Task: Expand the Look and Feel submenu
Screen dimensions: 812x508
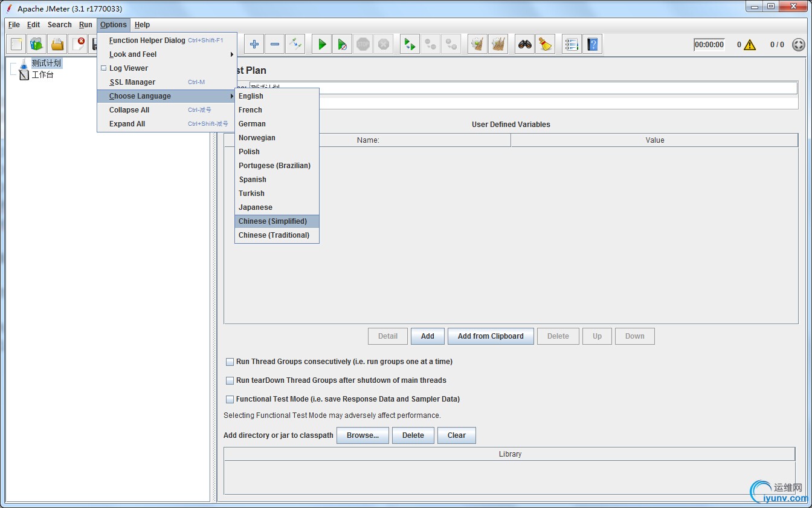Action: (x=167, y=54)
